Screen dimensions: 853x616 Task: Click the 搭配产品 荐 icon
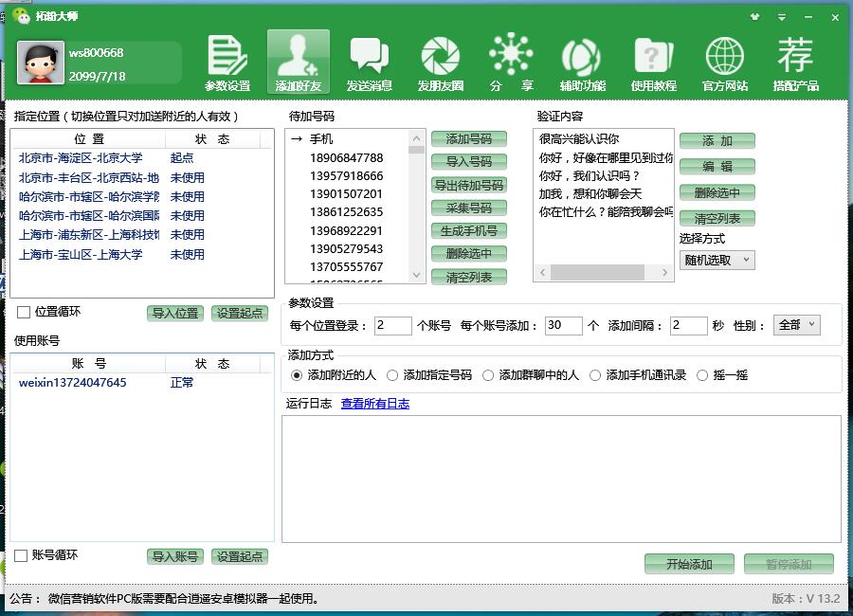796,63
